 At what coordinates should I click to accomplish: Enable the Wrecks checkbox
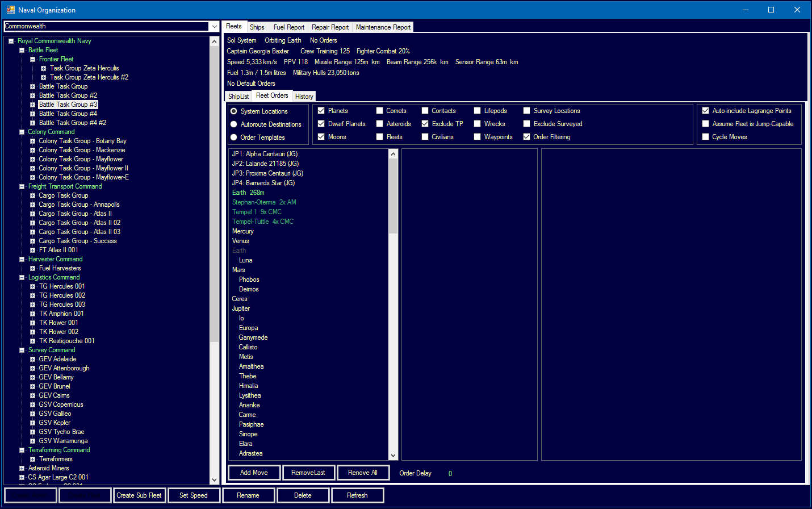477,124
